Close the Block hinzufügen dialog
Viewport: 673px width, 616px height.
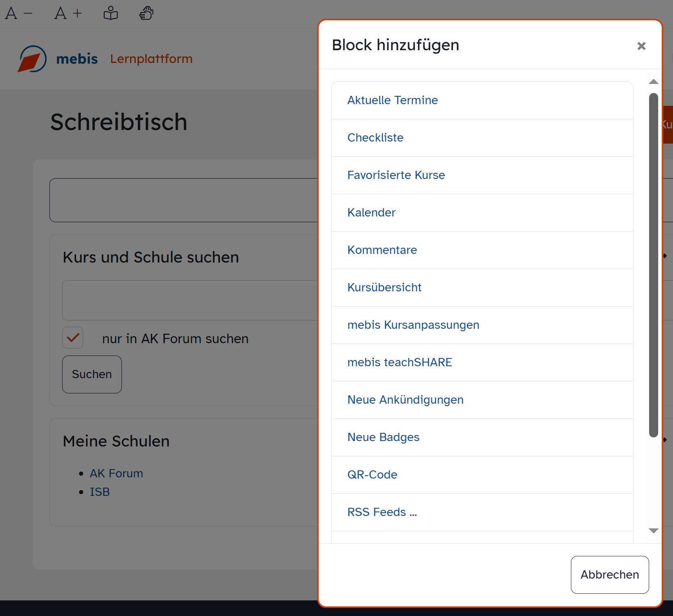coord(641,46)
